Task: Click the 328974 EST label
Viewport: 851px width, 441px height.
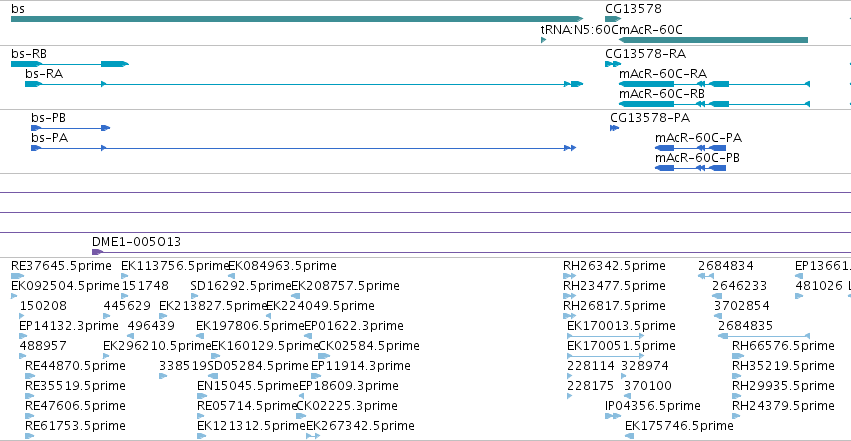Action: 645,366
